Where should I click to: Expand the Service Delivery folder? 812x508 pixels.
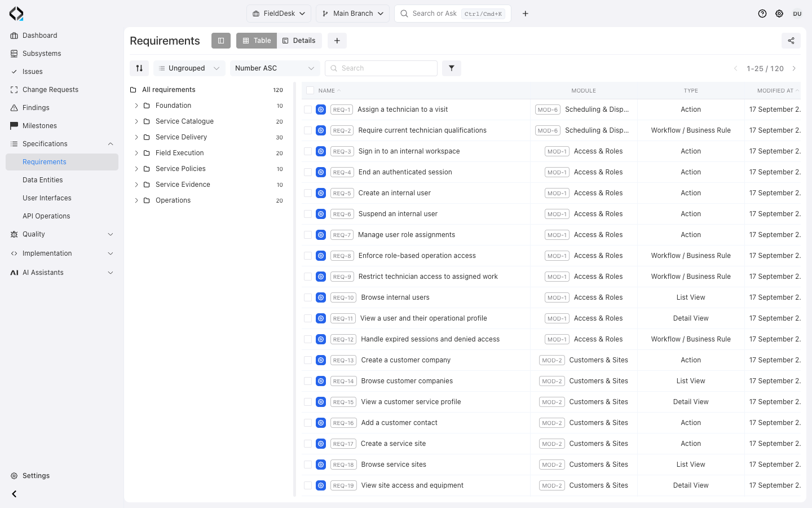point(136,137)
